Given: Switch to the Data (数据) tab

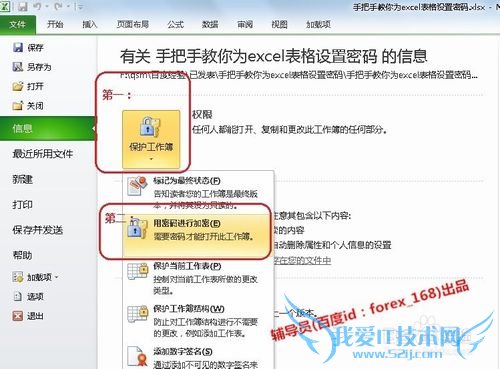Looking at the screenshot, I should tap(210, 24).
